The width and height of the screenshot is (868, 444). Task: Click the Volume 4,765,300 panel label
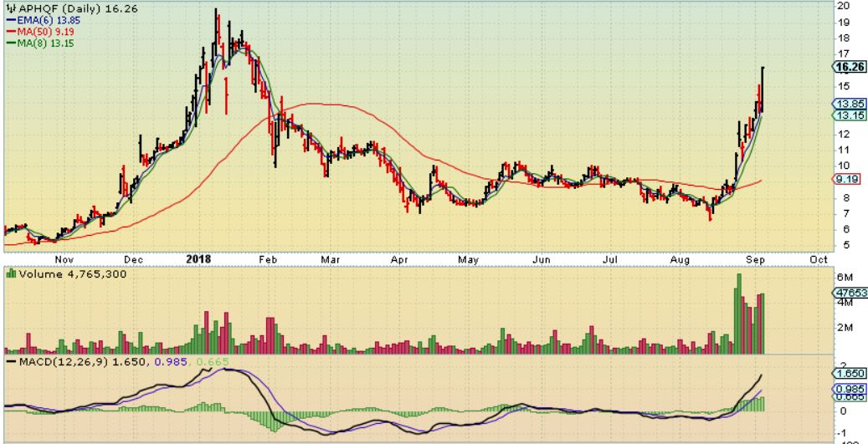(73, 273)
